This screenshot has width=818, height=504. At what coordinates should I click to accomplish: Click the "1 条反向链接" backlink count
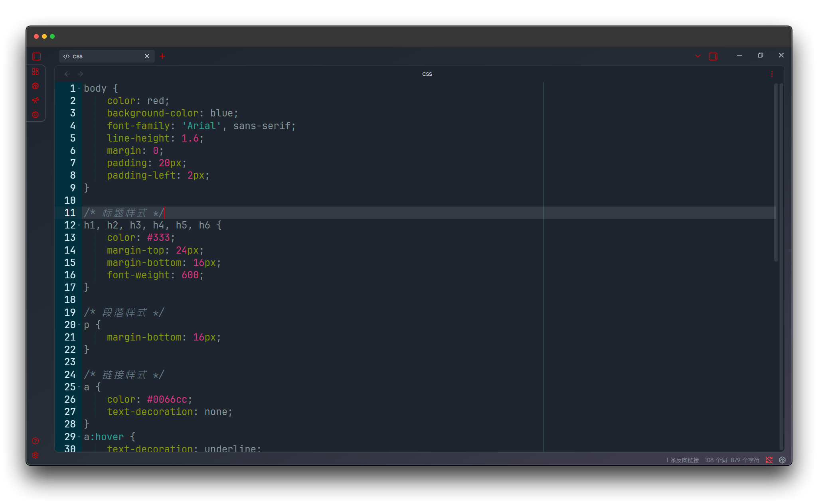click(x=682, y=460)
